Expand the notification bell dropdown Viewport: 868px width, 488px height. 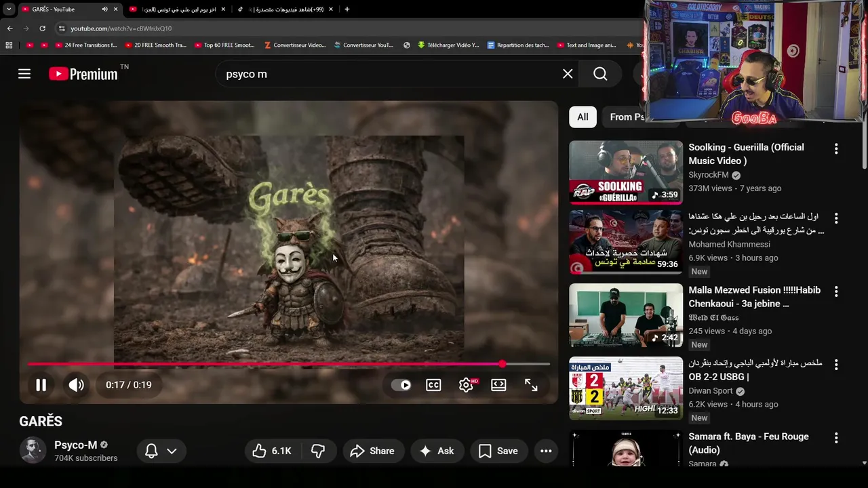point(161,451)
